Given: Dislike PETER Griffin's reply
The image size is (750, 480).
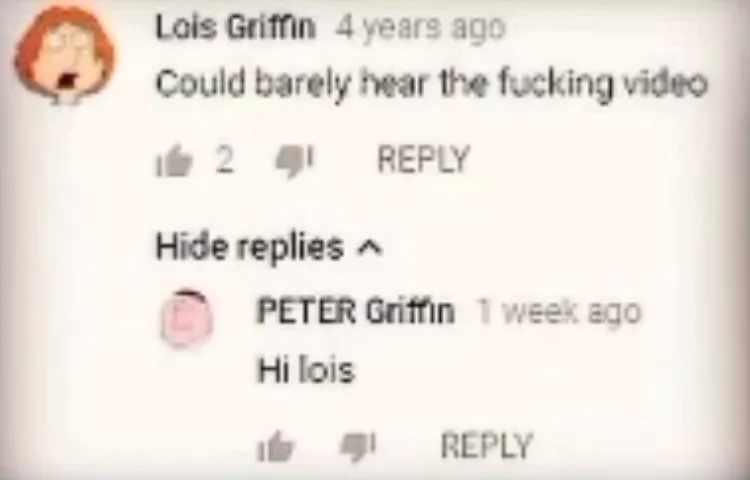Looking at the screenshot, I should (x=357, y=447).
